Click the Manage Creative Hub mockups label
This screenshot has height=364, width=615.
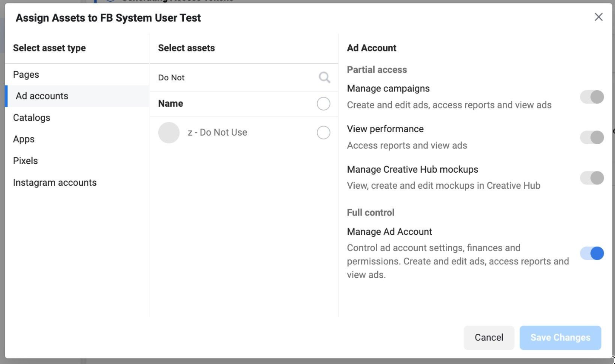click(413, 169)
